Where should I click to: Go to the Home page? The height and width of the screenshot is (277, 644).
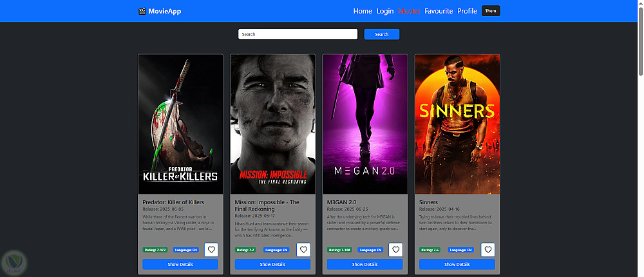pyautogui.click(x=363, y=11)
